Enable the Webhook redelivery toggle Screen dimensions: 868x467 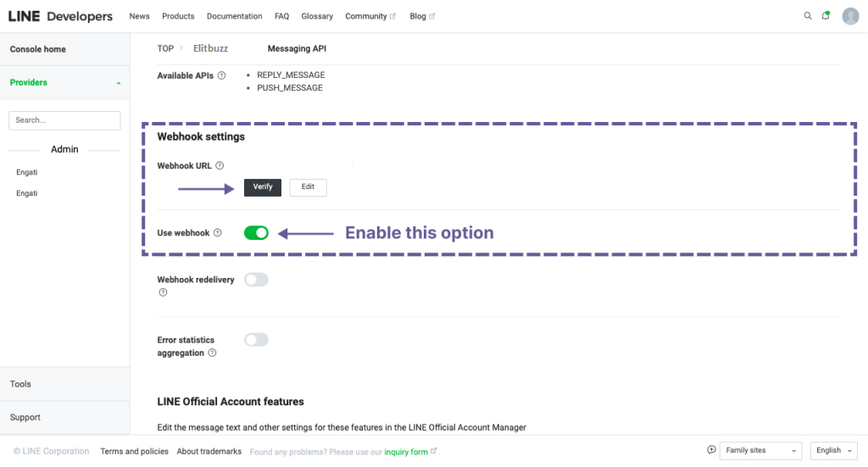(256, 280)
